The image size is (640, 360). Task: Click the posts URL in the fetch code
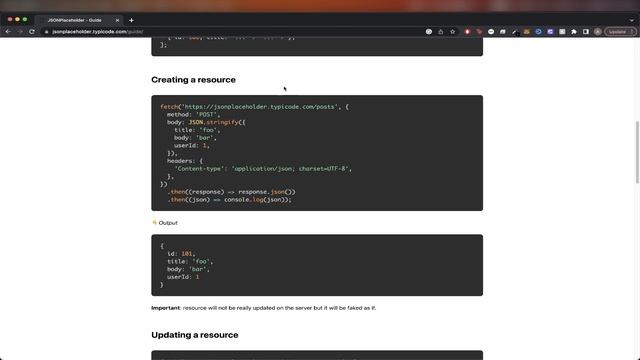pyautogui.click(x=260, y=107)
